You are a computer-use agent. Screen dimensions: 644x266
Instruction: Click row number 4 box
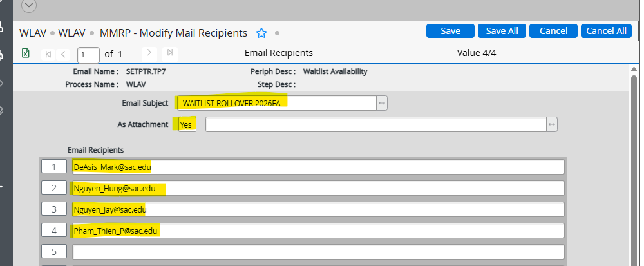click(x=54, y=231)
